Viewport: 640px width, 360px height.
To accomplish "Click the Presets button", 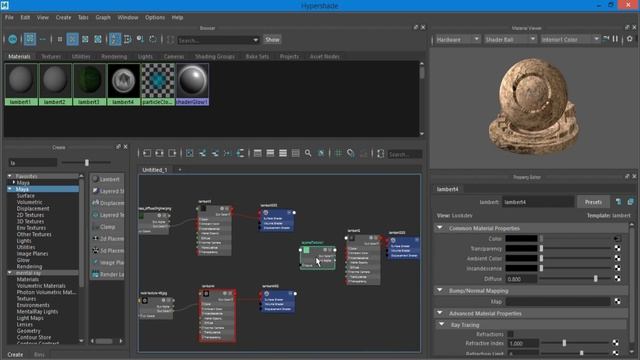I will click(593, 202).
